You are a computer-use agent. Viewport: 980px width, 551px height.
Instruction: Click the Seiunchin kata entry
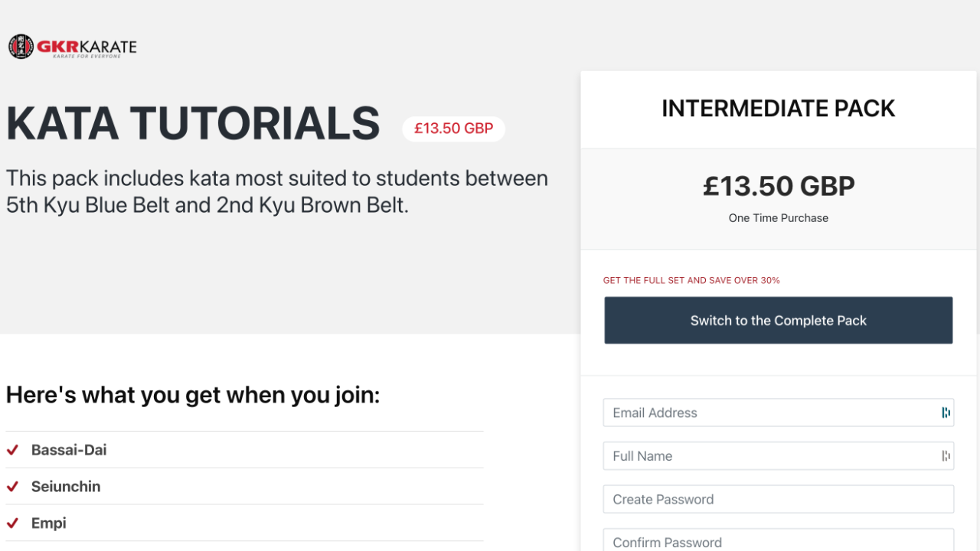pyautogui.click(x=66, y=487)
